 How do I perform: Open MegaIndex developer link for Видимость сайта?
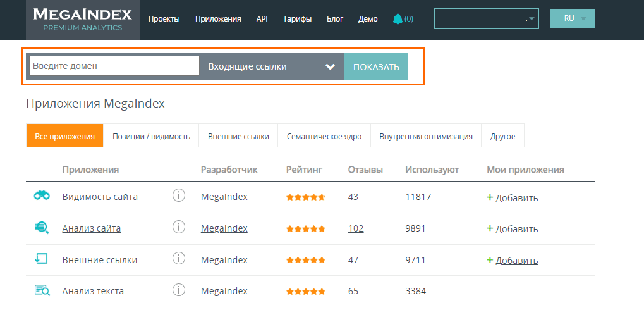pyautogui.click(x=224, y=197)
